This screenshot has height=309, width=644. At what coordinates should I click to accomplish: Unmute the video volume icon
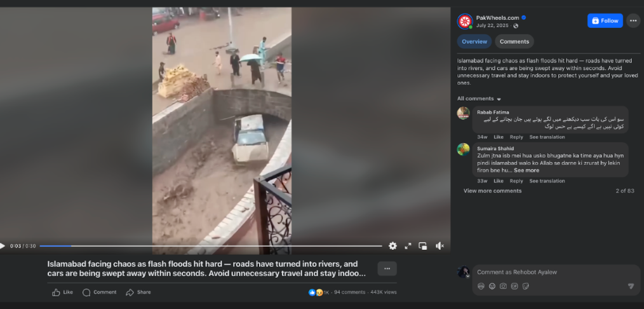click(x=440, y=245)
